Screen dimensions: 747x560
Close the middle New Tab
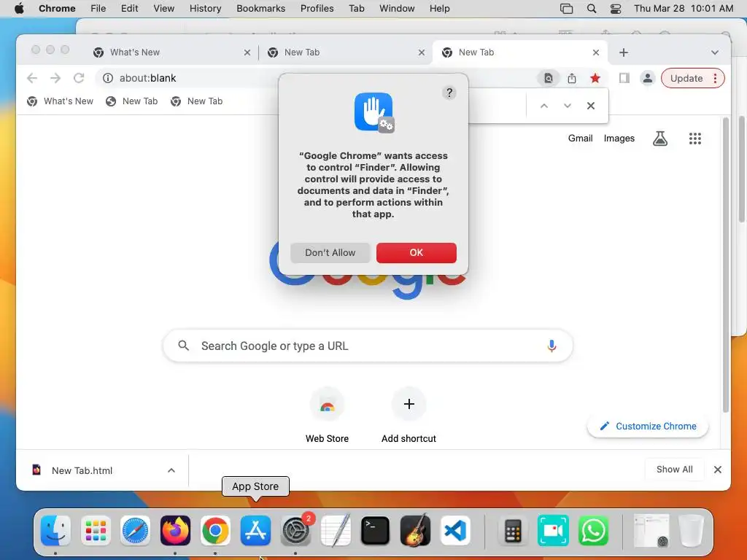(x=421, y=52)
